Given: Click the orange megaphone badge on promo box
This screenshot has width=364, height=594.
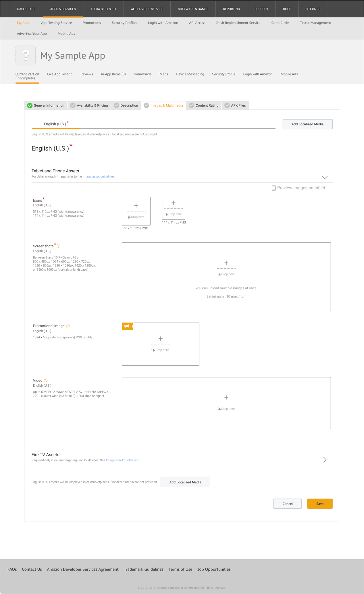Looking at the screenshot, I should coord(127,326).
